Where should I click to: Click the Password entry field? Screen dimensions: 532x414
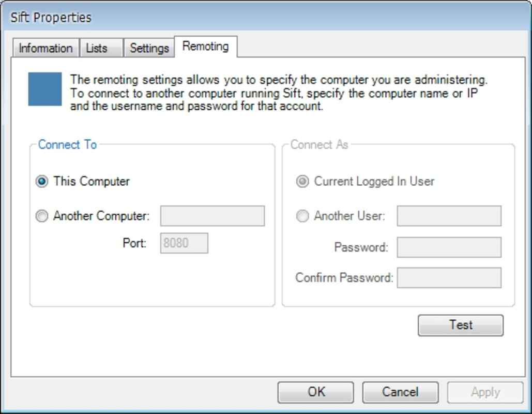click(x=448, y=247)
